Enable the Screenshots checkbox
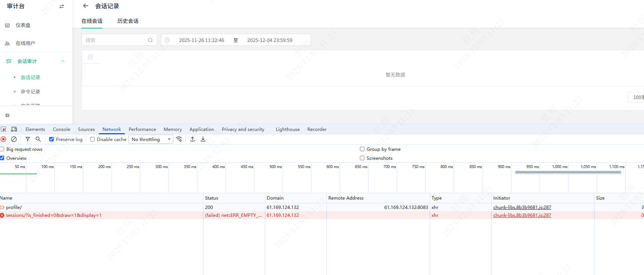The height and width of the screenshot is (275, 644). pos(362,158)
